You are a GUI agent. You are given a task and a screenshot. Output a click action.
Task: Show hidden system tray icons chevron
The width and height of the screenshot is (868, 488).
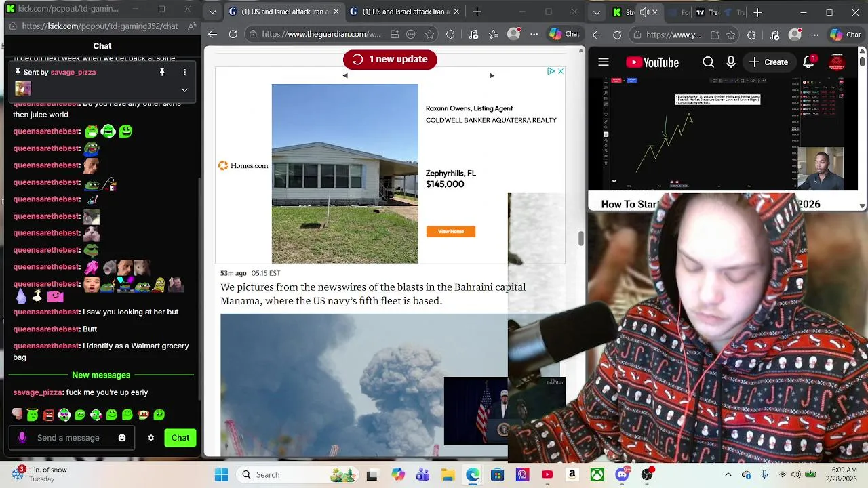tap(728, 475)
